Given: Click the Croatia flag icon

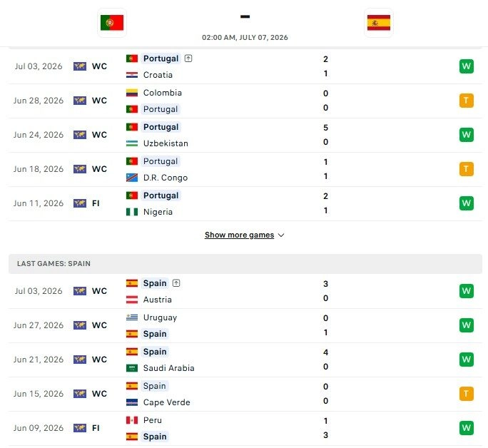Looking at the screenshot, I should (132, 75).
